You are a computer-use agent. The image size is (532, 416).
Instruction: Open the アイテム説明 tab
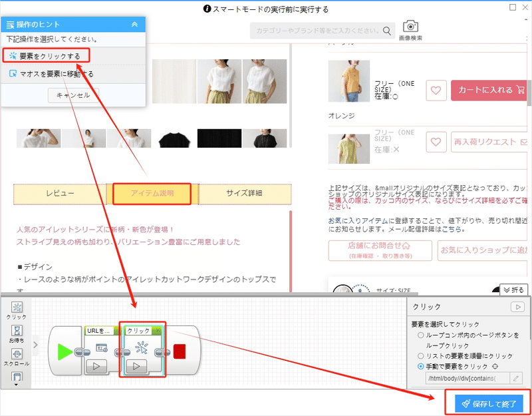(152, 194)
